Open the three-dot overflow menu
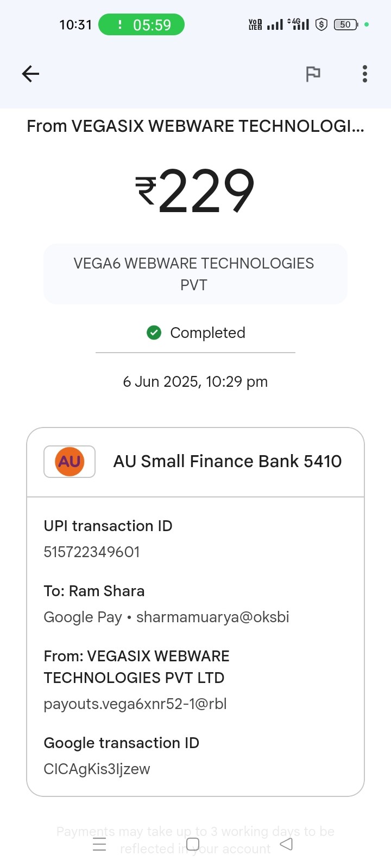The width and height of the screenshot is (391, 868). coord(365,74)
